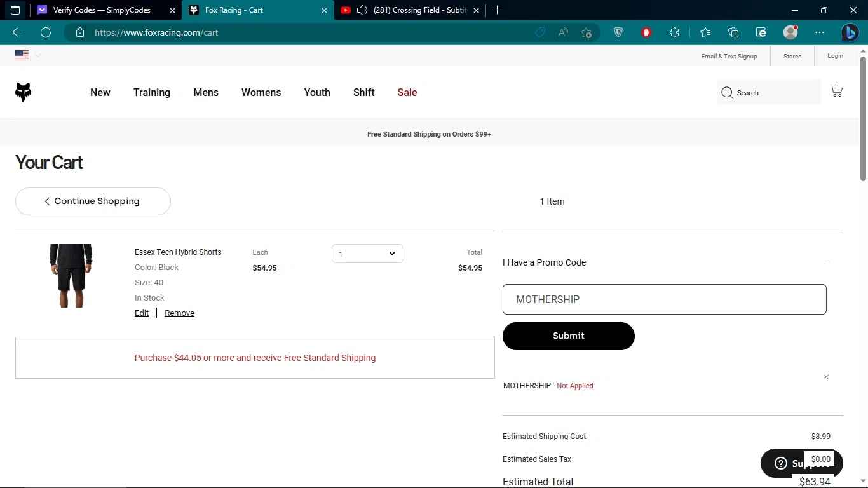Open the Training menu
Image resolution: width=868 pixels, height=488 pixels.
[152, 92]
